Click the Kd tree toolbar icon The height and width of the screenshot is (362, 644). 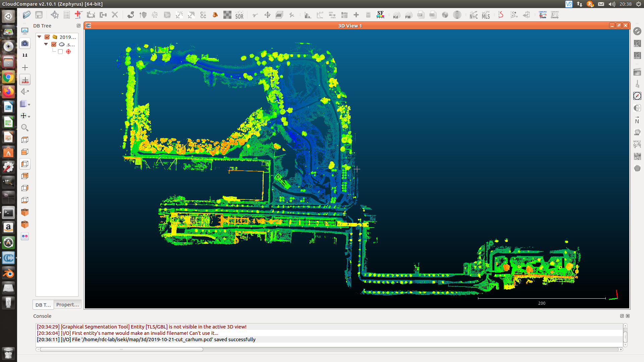click(396, 15)
